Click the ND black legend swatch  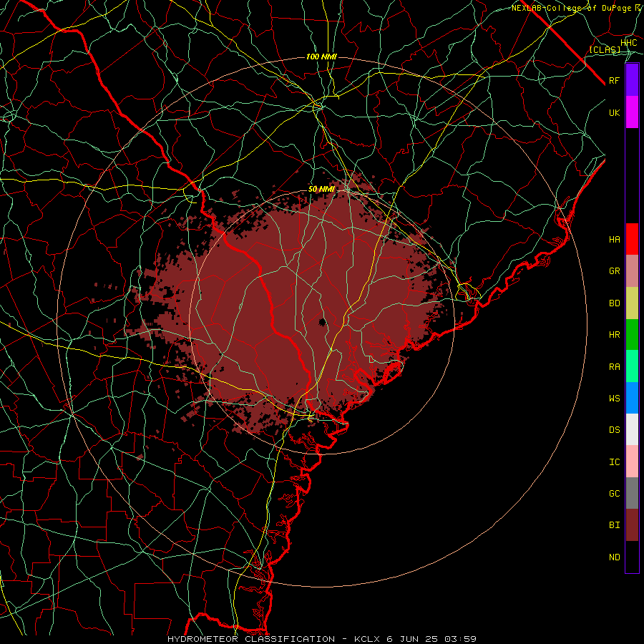[632, 557]
